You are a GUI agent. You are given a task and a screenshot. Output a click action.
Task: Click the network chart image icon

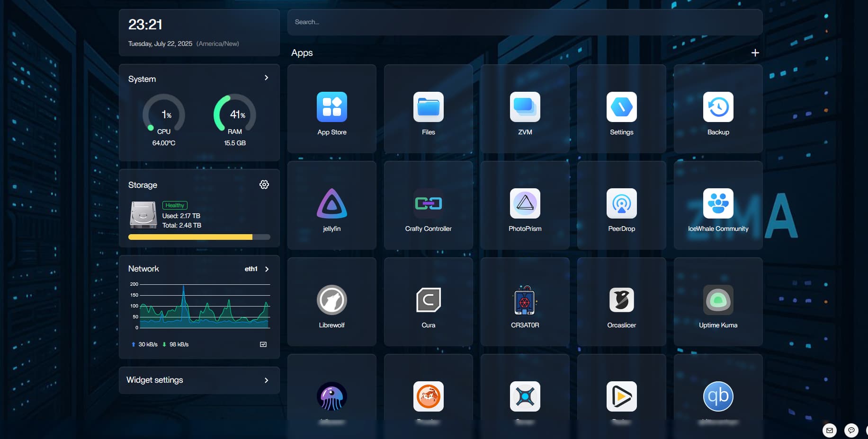(263, 344)
